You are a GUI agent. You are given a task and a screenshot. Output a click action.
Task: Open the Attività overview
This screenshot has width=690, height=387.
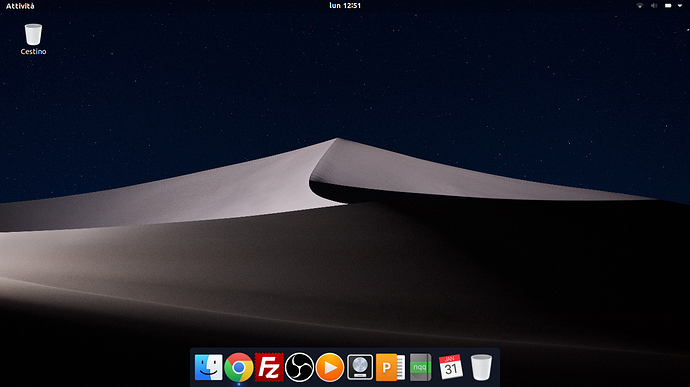click(20, 6)
